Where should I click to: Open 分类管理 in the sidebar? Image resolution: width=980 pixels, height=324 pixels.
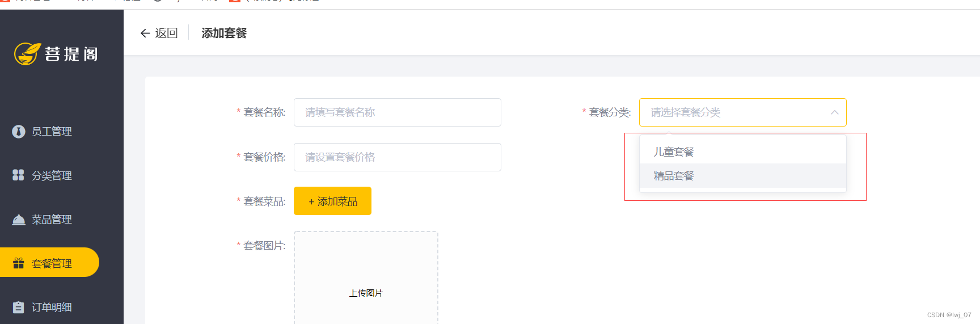pyautogui.click(x=52, y=175)
